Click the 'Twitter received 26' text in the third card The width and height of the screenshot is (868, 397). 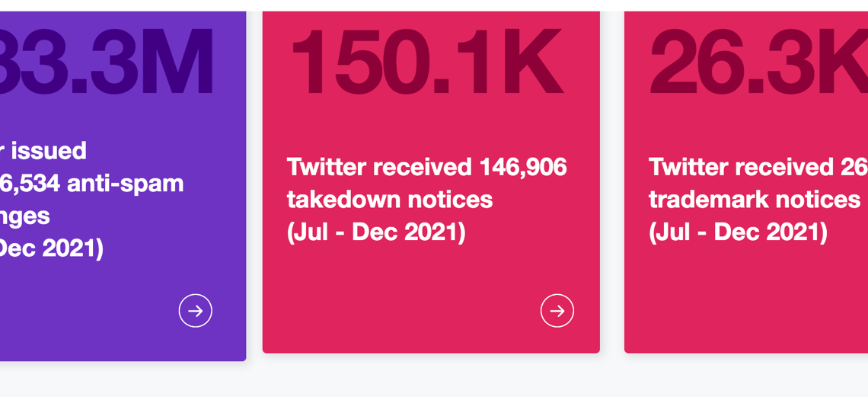coord(758,167)
